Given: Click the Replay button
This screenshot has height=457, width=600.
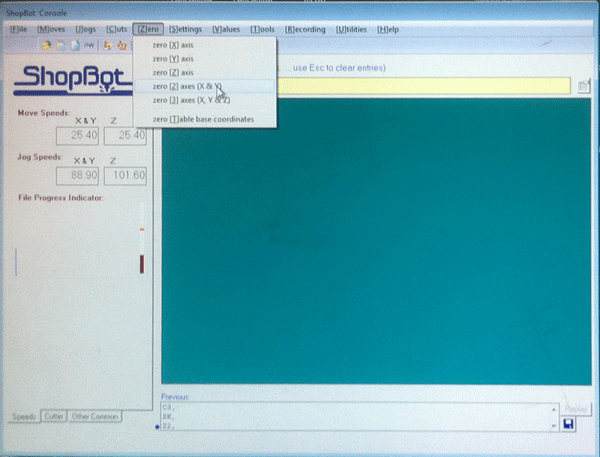Looking at the screenshot, I should (x=576, y=409).
